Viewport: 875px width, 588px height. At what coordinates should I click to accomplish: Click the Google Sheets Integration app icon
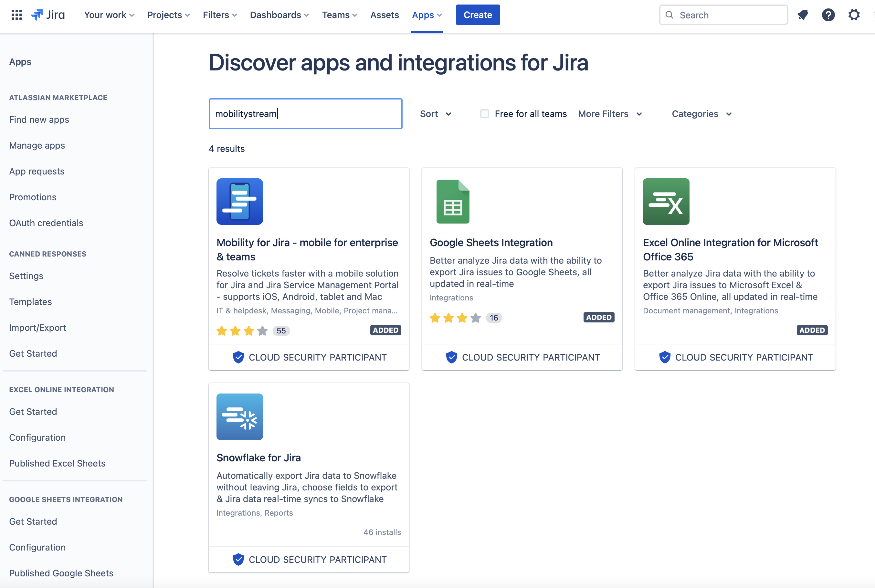coord(453,202)
